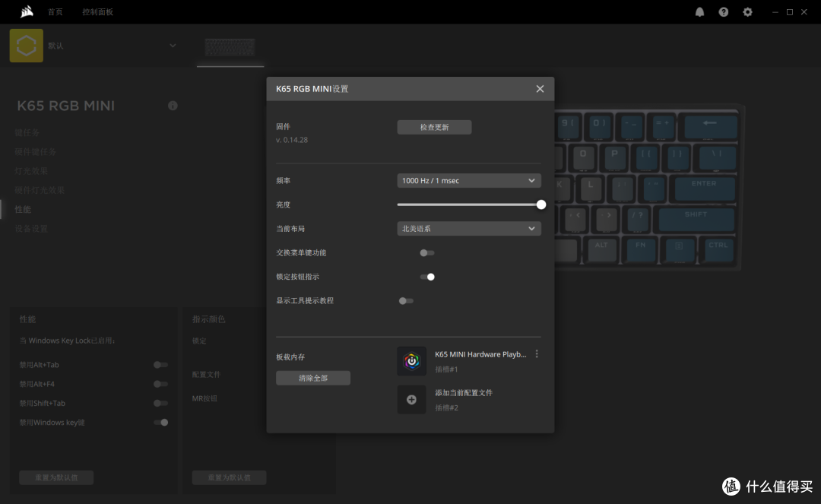Open the help question mark icon
Image resolution: width=821 pixels, height=504 pixels.
click(724, 12)
